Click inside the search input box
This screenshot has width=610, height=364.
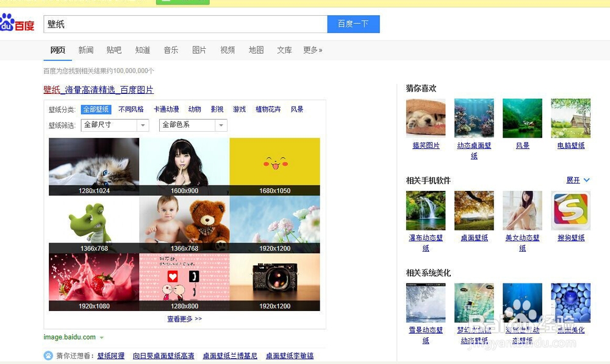click(x=183, y=23)
